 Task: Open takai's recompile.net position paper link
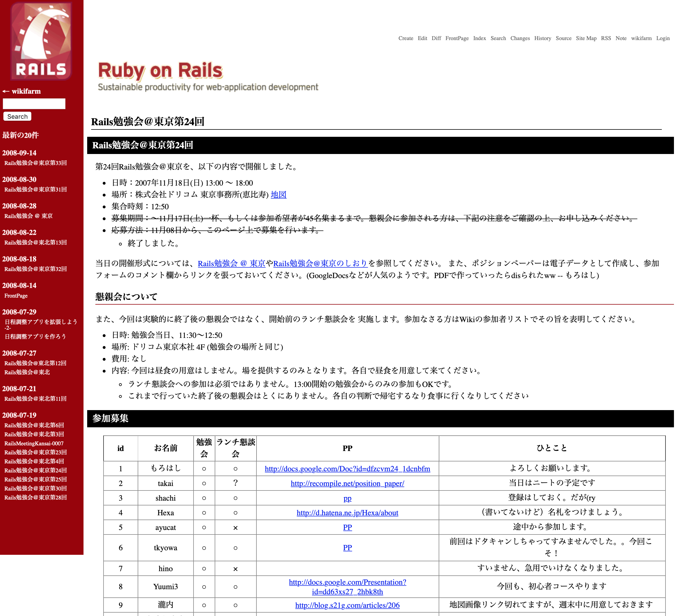347,483
